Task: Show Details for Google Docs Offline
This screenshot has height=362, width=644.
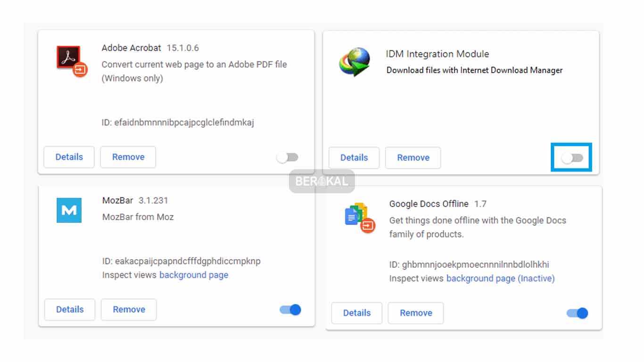Action: pyautogui.click(x=357, y=313)
